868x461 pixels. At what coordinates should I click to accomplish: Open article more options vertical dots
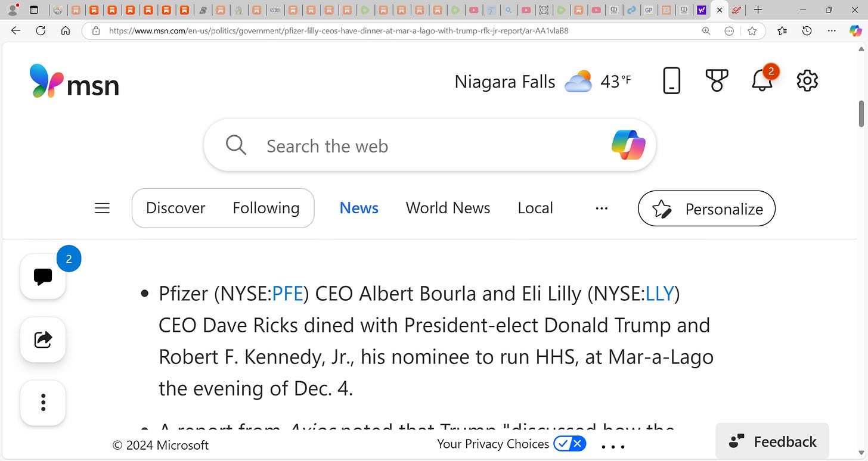(43, 403)
